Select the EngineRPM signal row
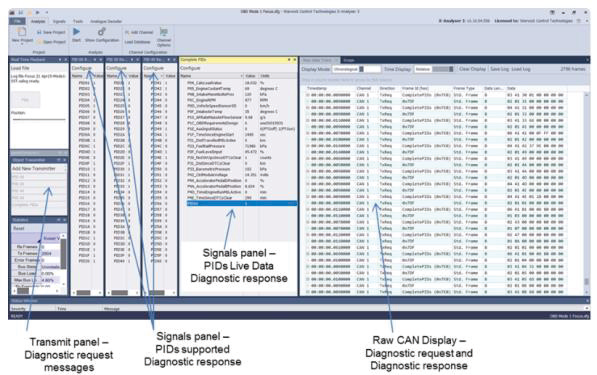 coord(242,100)
